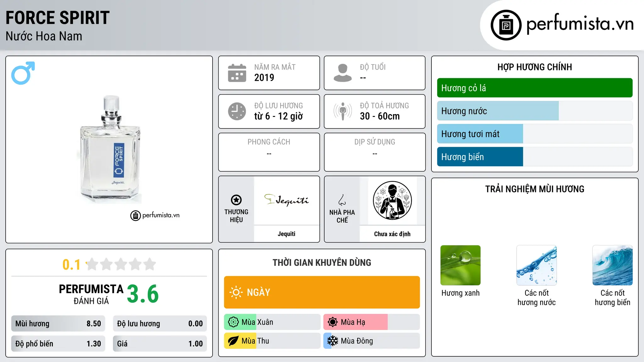Click the orange Ngày usage bar
This screenshot has height=362, width=644.
click(322, 292)
